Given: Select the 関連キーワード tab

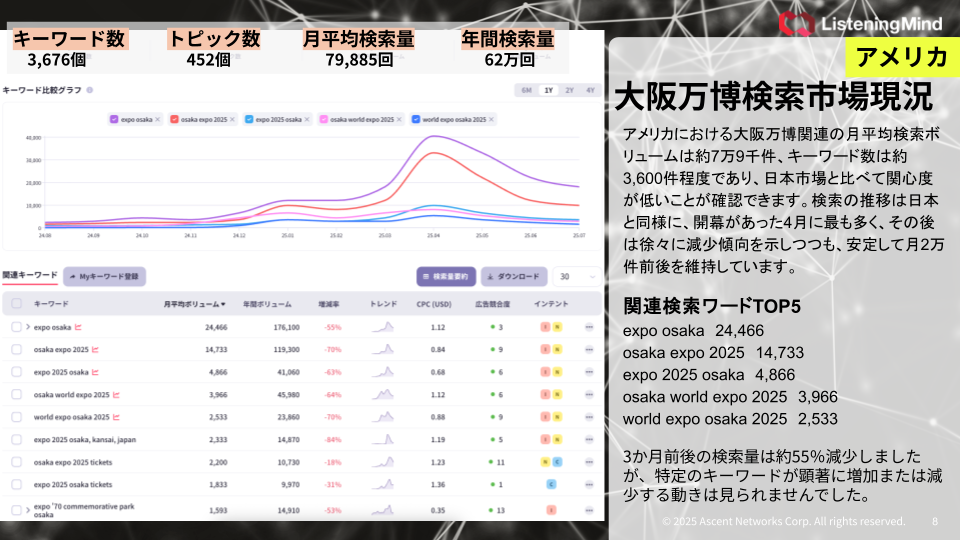Looking at the screenshot, I should coord(30,275).
